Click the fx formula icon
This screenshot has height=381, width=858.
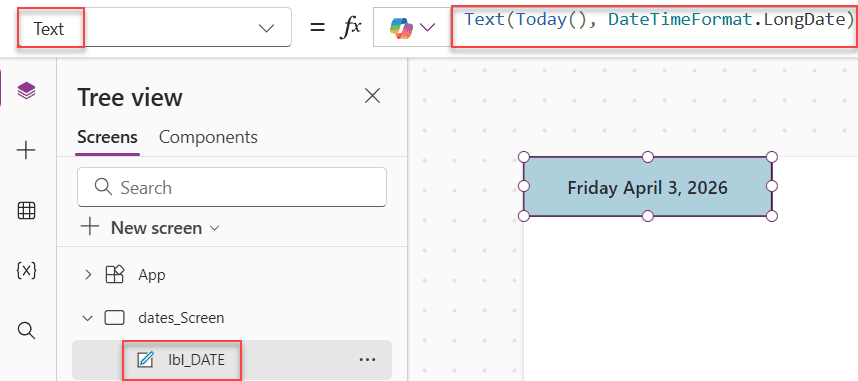[350, 27]
